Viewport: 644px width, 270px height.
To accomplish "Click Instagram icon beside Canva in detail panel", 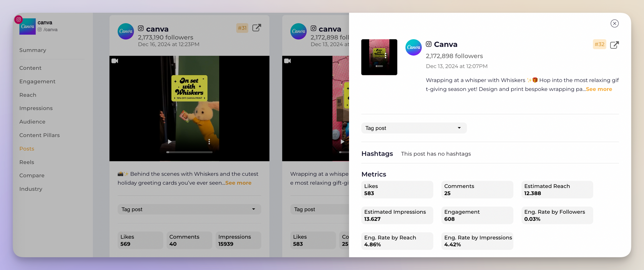I will click(429, 44).
